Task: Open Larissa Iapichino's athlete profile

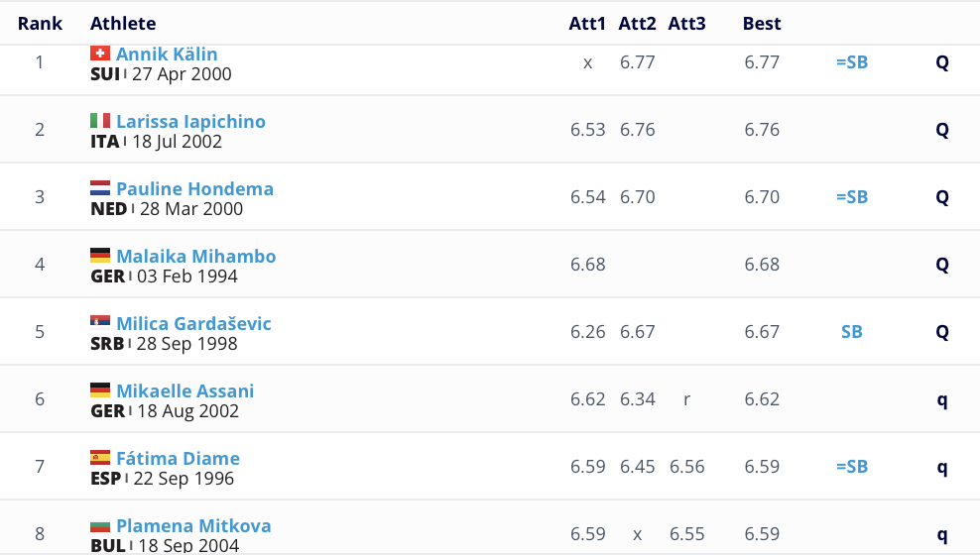Action: 190,122
